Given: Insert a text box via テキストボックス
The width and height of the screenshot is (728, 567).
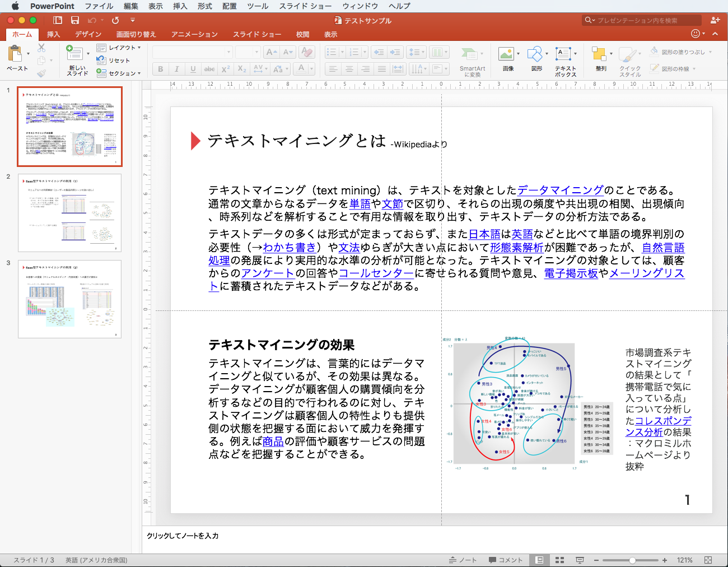Looking at the screenshot, I should [563, 55].
